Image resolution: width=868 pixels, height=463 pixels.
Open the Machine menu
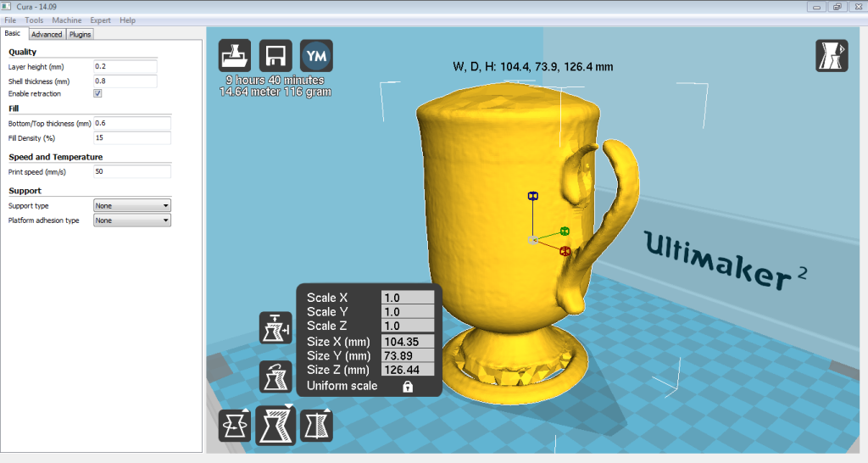(x=66, y=20)
